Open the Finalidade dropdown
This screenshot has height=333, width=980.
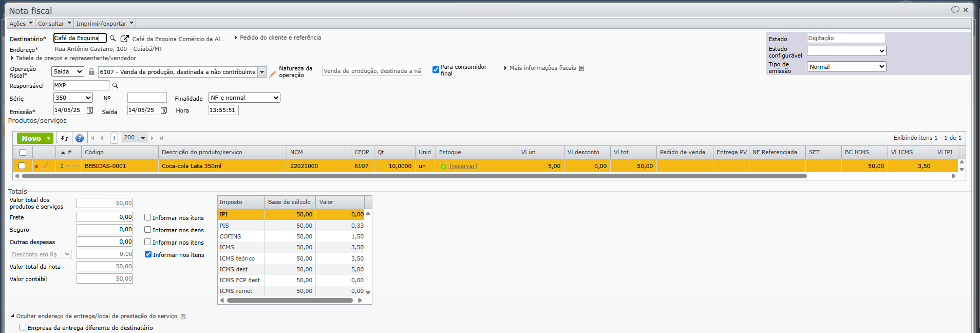click(244, 98)
